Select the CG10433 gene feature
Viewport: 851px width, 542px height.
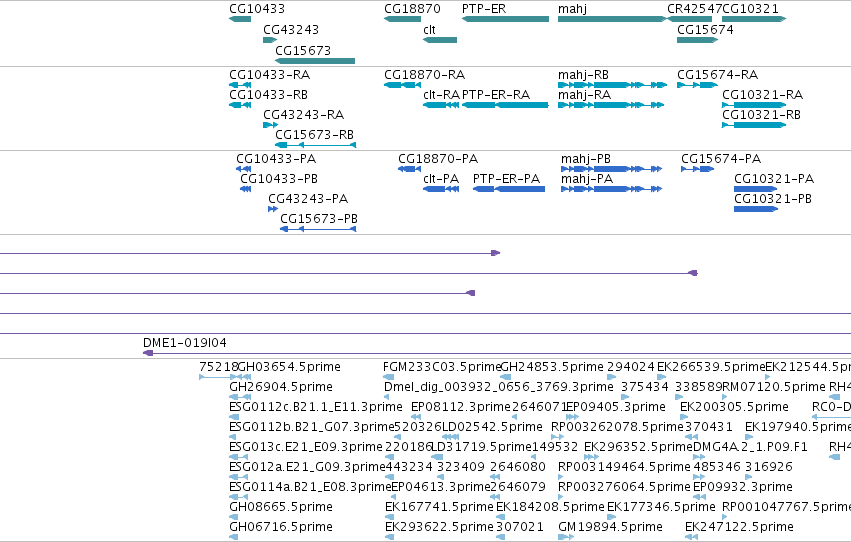[240, 19]
